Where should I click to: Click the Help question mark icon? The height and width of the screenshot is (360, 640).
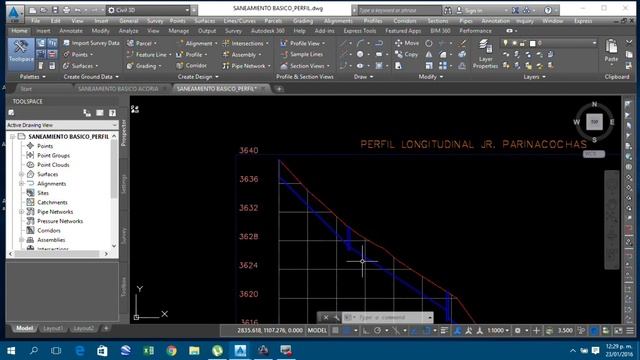click(x=548, y=10)
